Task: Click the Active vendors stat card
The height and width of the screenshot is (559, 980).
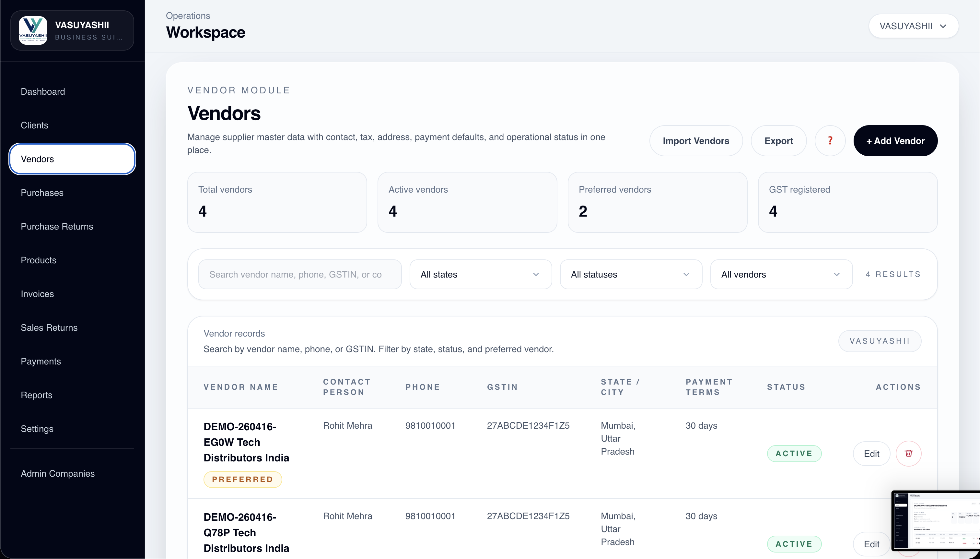Action: coord(467,202)
